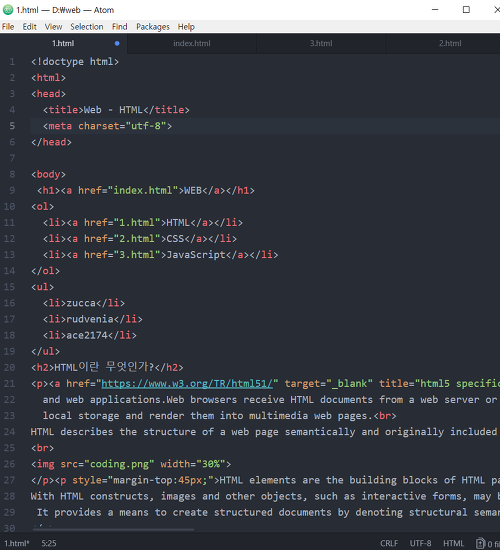
Task: Open the UTF-8 encoding selector
Action: (420, 543)
